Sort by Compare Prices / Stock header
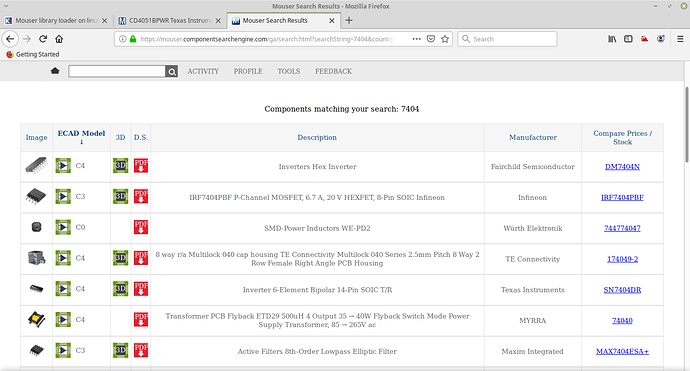The height and width of the screenshot is (371, 690). [x=622, y=137]
